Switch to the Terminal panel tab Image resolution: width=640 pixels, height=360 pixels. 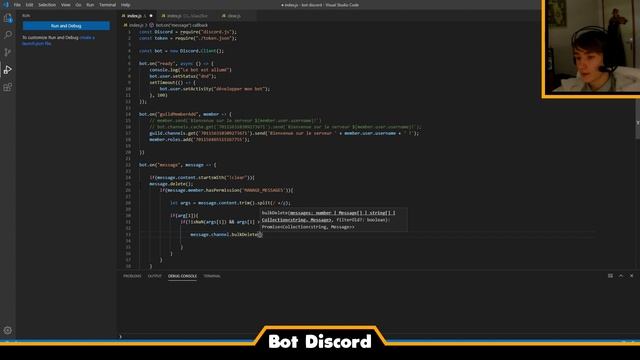pos(212,276)
